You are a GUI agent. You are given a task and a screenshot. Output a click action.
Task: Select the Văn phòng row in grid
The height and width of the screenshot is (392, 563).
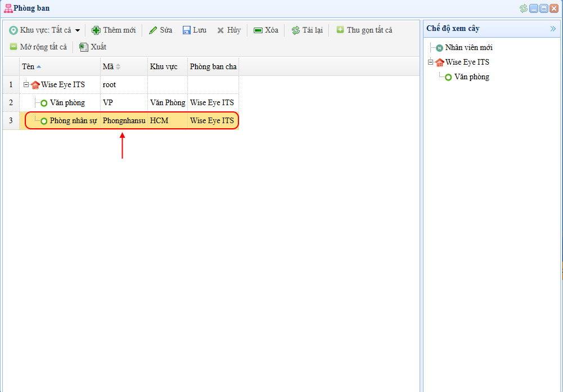tap(67, 103)
